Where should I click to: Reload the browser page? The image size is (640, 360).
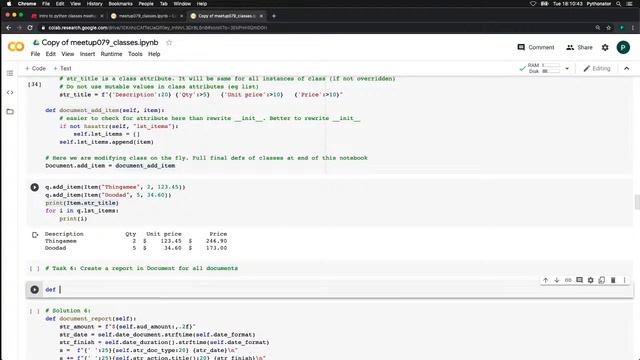pyautogui.click(x=30, y=28)
